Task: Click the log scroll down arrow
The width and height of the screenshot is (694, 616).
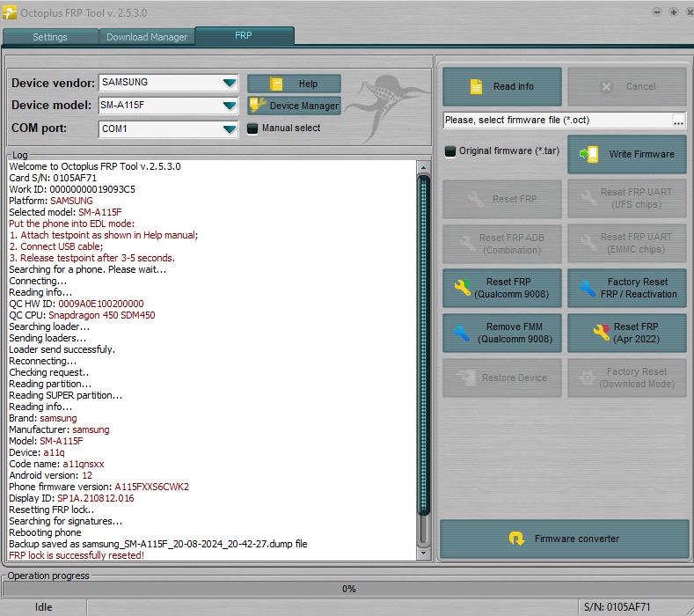Action: point(424,554)
